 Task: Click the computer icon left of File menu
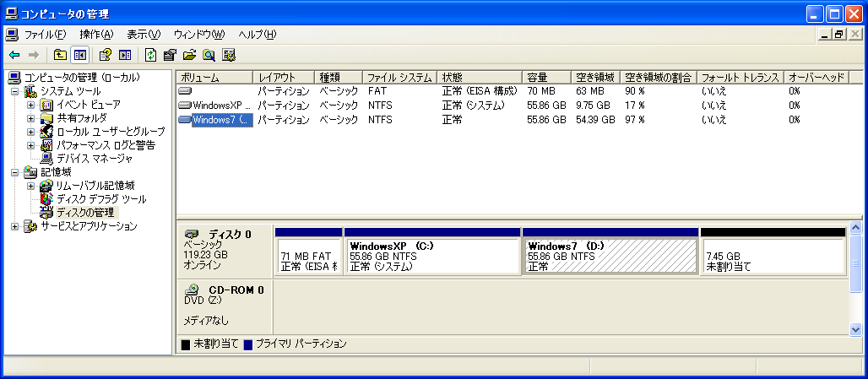tap(12, 35)
